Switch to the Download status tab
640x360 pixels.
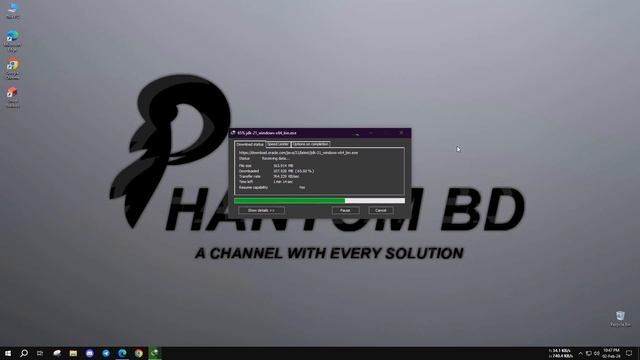(x=250, y=144)
